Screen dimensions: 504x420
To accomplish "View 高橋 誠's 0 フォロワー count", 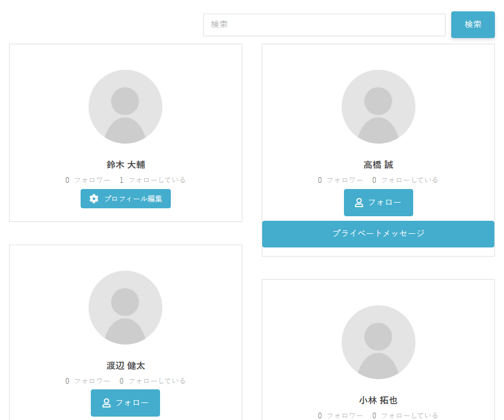I will pyautogui.click(x=340, y=180).
